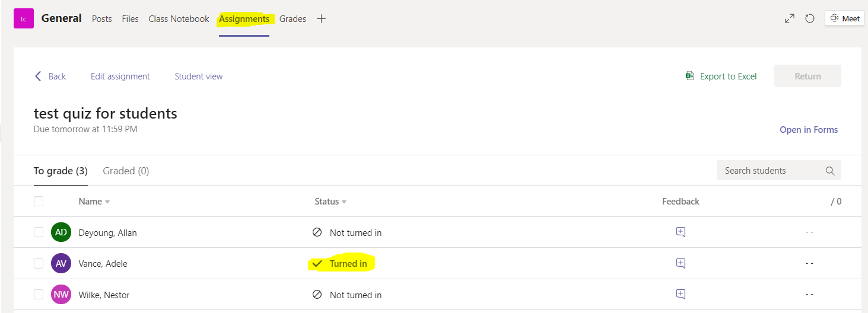Click the test quiz for students title
The height and width of the screenshot is (313, 868).
106,113
